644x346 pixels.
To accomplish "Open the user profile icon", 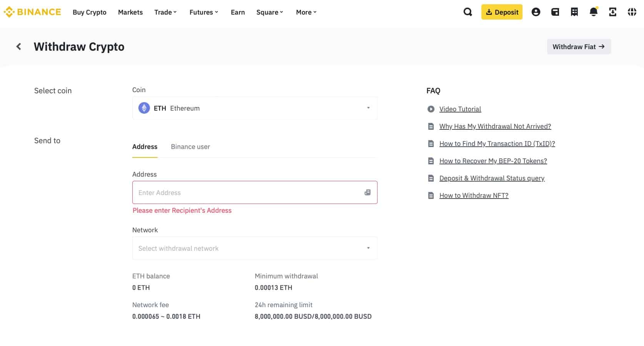I will [536, 12].
